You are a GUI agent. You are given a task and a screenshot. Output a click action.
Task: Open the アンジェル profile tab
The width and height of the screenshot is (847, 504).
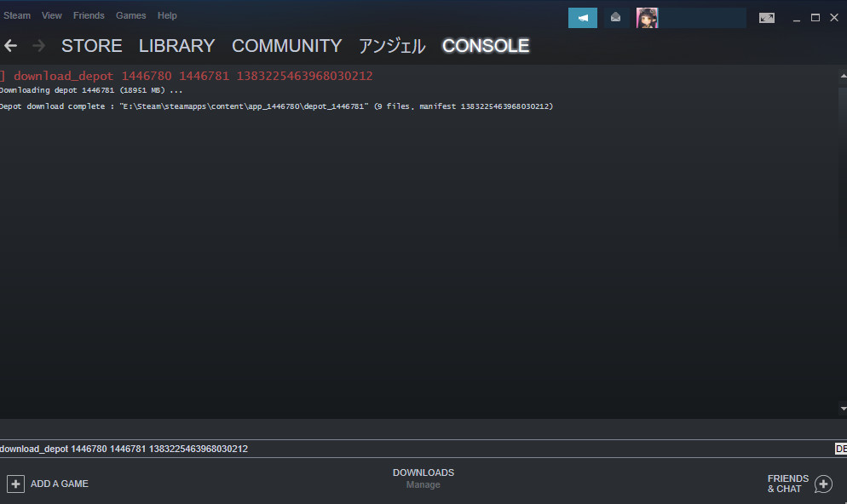[392, 46]
